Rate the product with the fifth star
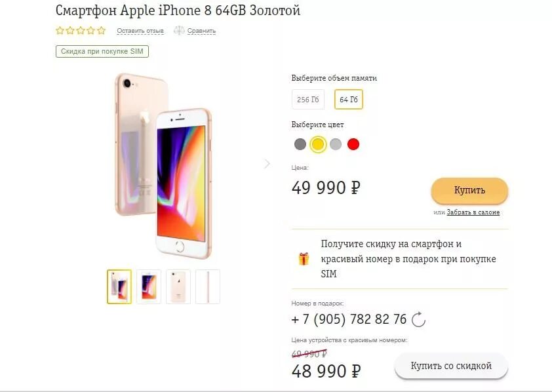The image size is (552, 392). (102, 30)
